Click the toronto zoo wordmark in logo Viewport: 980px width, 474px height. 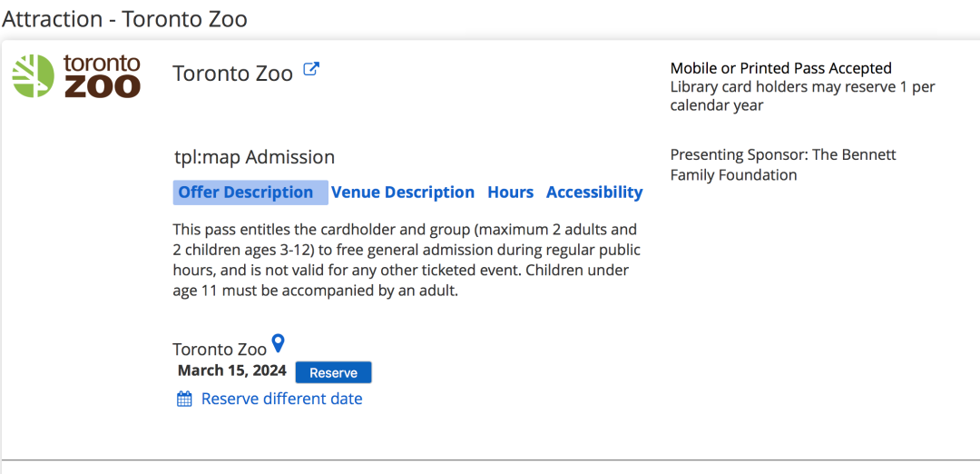coord(102,76)
